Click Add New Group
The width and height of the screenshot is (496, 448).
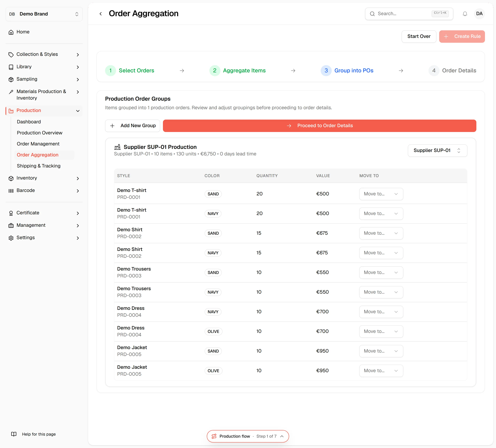click(132, 126)
